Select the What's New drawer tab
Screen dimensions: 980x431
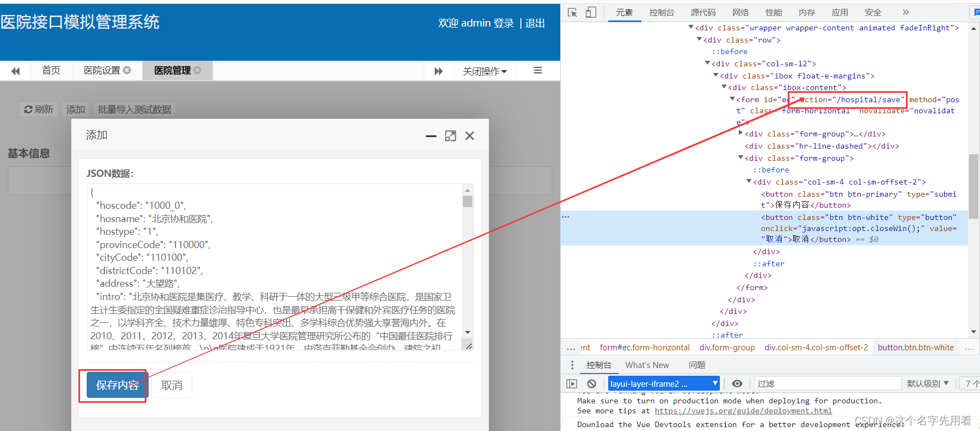[x=647, y=365]
